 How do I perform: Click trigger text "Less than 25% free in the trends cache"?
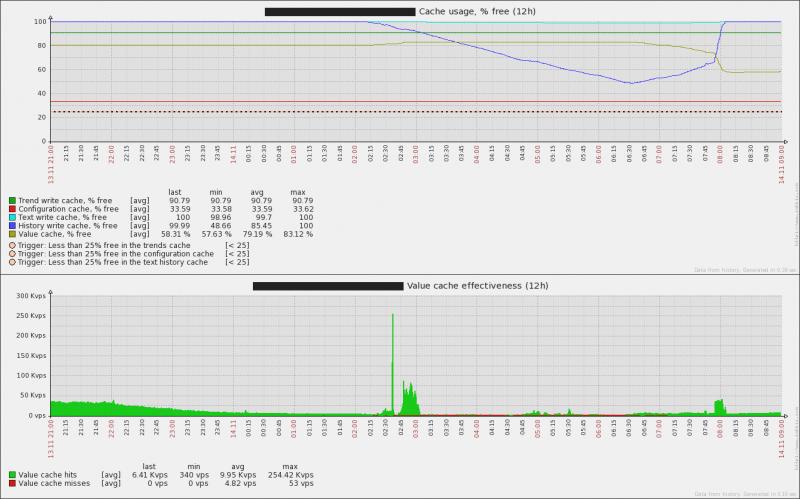coord(119,245)
